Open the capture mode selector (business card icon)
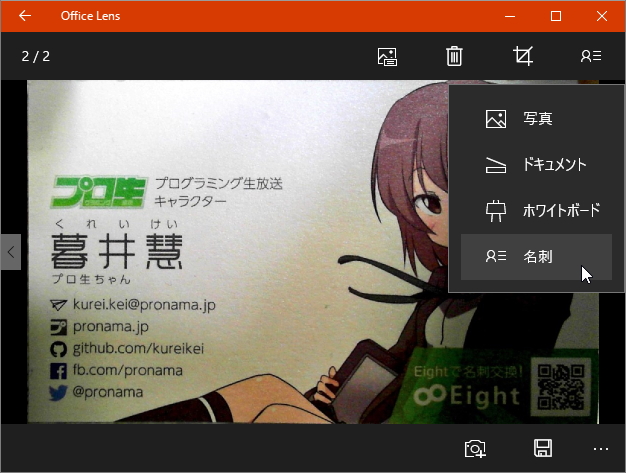The width and height of the screenshot is (626, 473). 591,56
